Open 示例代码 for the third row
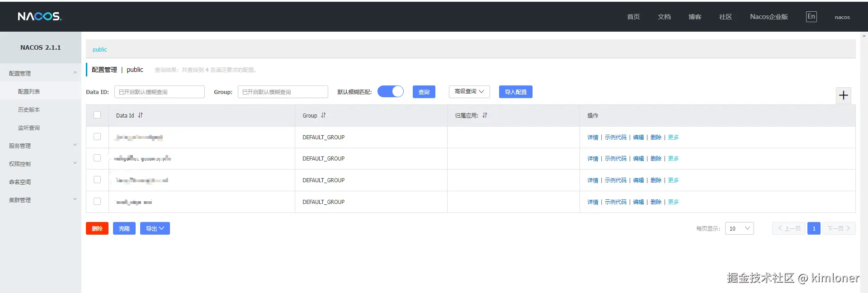 (x=616, y=180)
